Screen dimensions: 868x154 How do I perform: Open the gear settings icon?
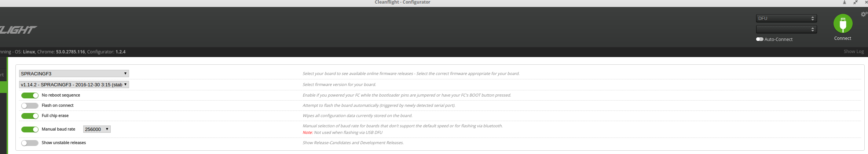pos(864,14)
